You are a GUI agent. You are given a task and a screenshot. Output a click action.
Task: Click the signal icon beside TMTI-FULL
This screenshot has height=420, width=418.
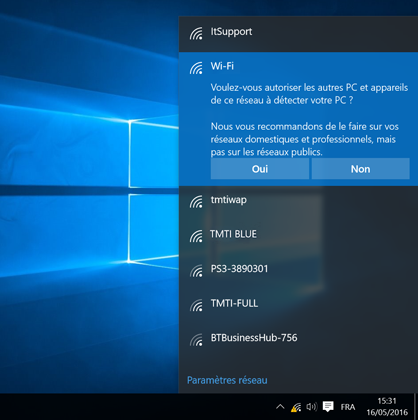196,305
